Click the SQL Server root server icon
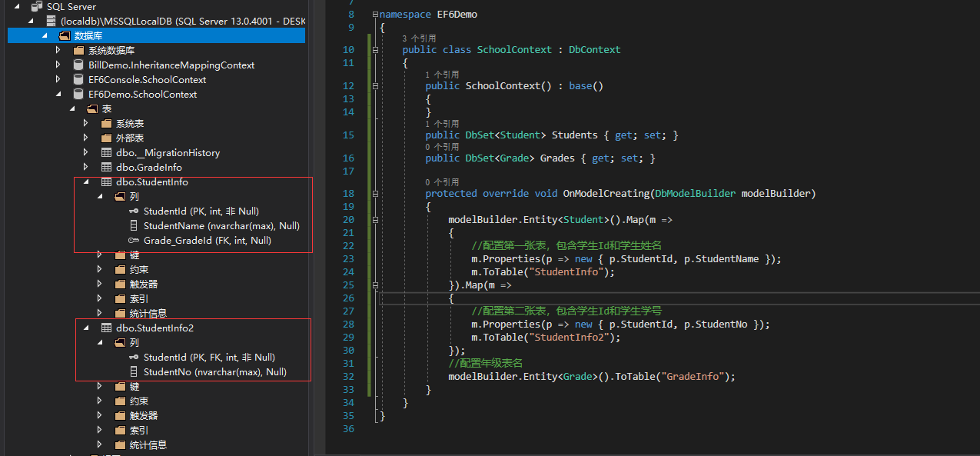This screenshot has height=456, width=980. click(38, 6)
